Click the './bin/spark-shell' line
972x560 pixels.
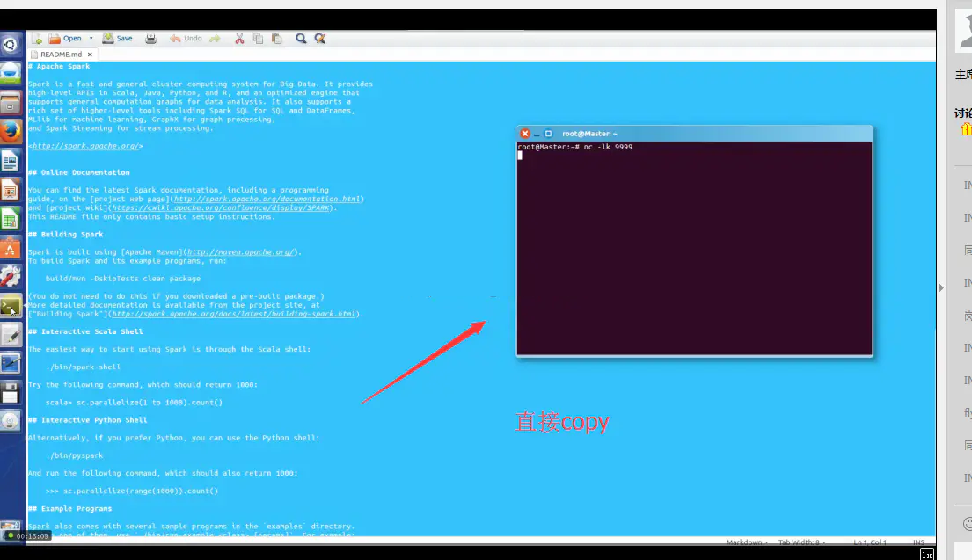pos(83,367)
